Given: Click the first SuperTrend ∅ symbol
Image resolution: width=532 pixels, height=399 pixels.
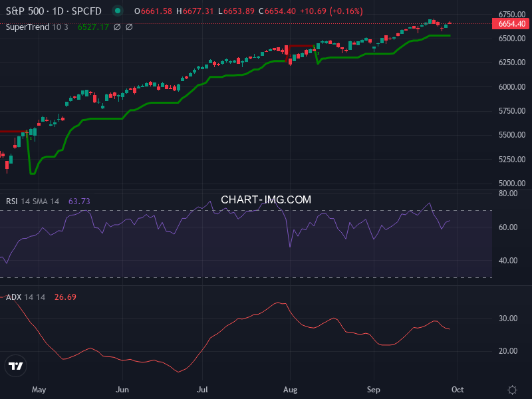Looking at the screenshot, I should (117, 27).
